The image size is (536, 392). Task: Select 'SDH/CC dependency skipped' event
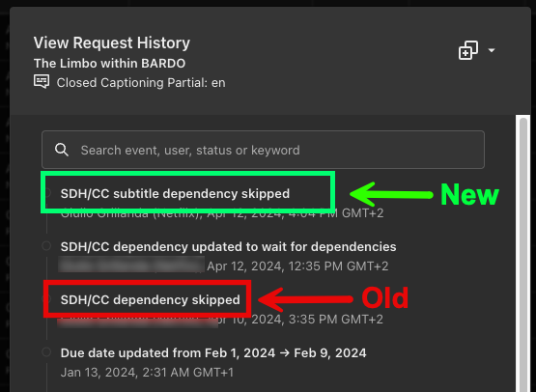click(x=150, y=299)
